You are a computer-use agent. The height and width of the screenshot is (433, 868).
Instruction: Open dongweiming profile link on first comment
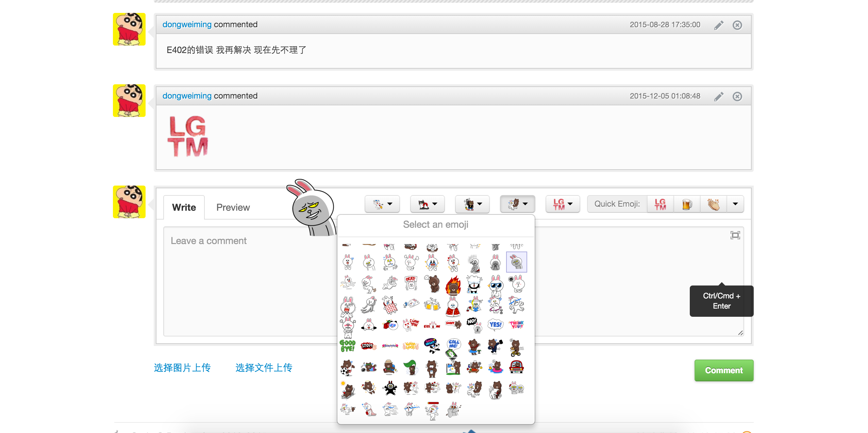187,24
